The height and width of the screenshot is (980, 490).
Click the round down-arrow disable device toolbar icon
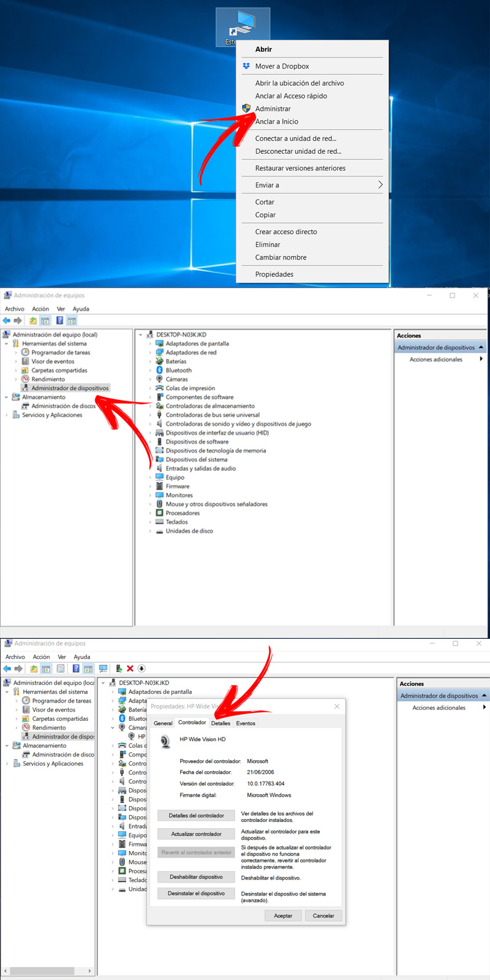[141, 668]
